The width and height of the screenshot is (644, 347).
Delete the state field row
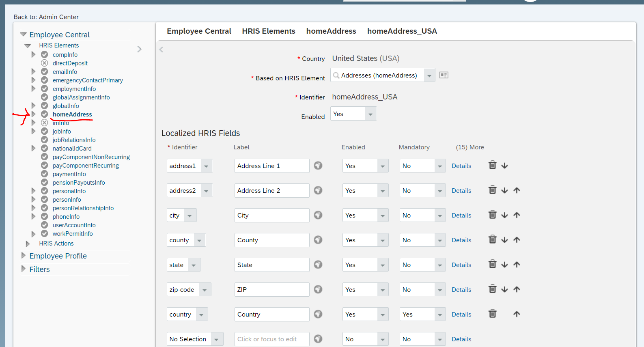[x=492, y=264]
